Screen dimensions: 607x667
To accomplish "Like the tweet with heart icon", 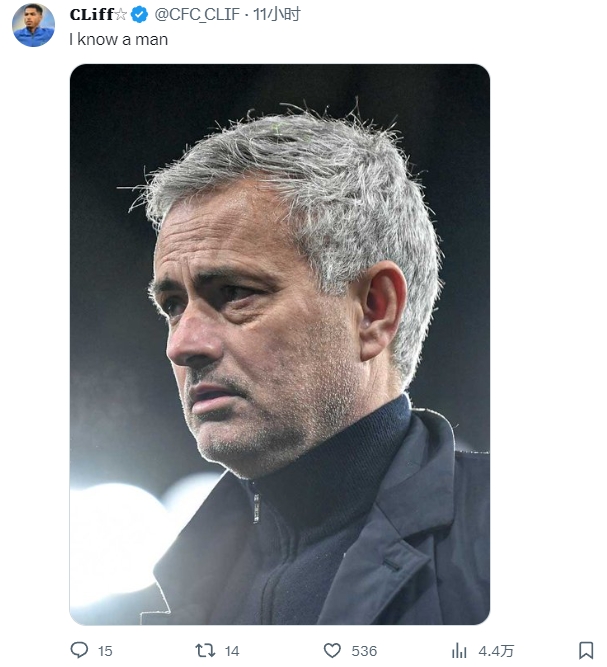I will click(x=332, y=650).
